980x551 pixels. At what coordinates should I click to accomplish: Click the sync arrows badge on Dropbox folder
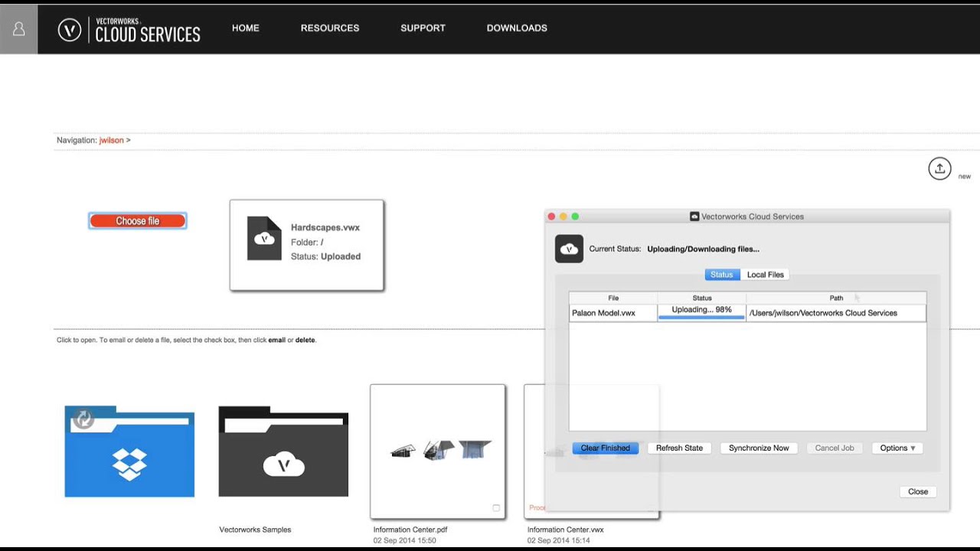(x=83, y=419)
